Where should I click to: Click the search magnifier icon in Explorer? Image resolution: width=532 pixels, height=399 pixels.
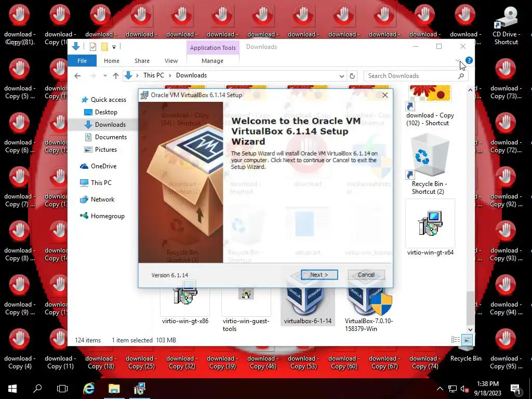[x=461, y=76]
